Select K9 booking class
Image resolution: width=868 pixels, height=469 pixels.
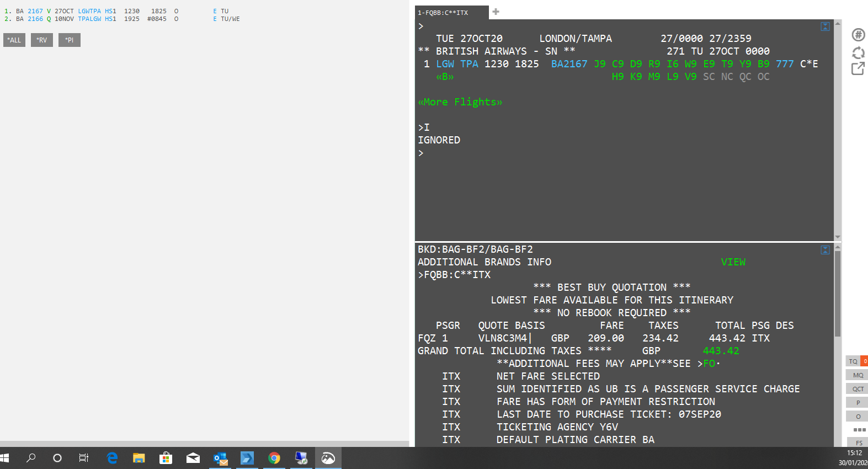[636, 77]
